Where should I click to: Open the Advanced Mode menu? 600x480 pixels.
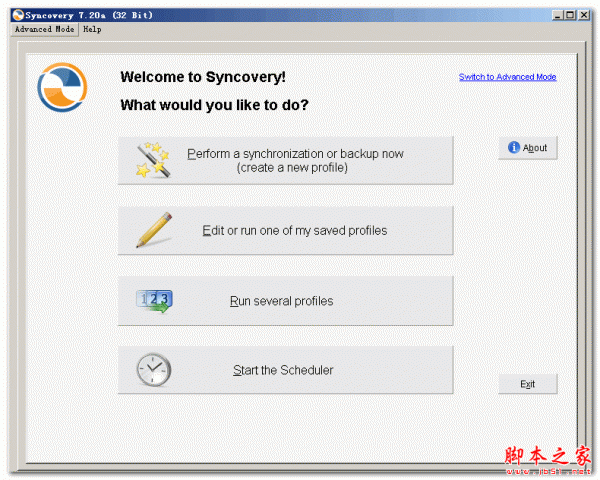tap(44, 29)
